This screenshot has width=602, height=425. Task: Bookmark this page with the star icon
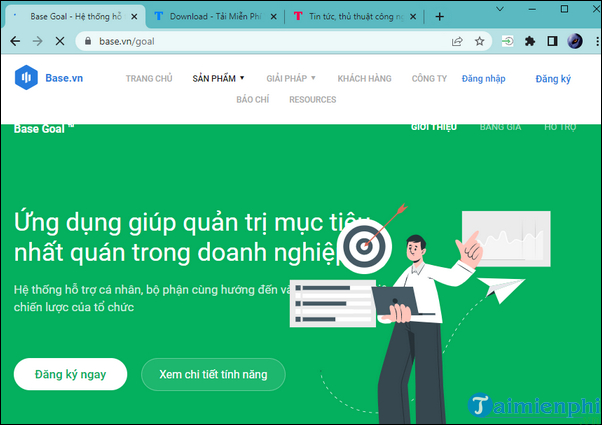[x=479, y=41]
